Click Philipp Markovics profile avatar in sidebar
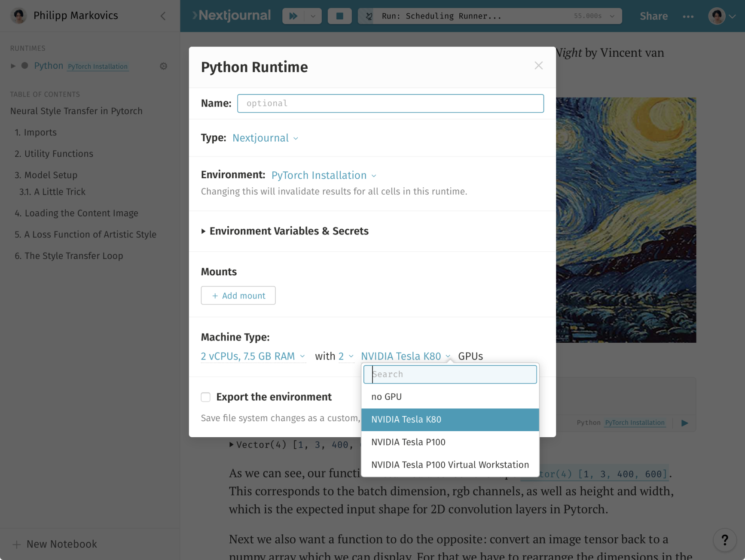Screen dimensions: 745x560 coord(18,15)
